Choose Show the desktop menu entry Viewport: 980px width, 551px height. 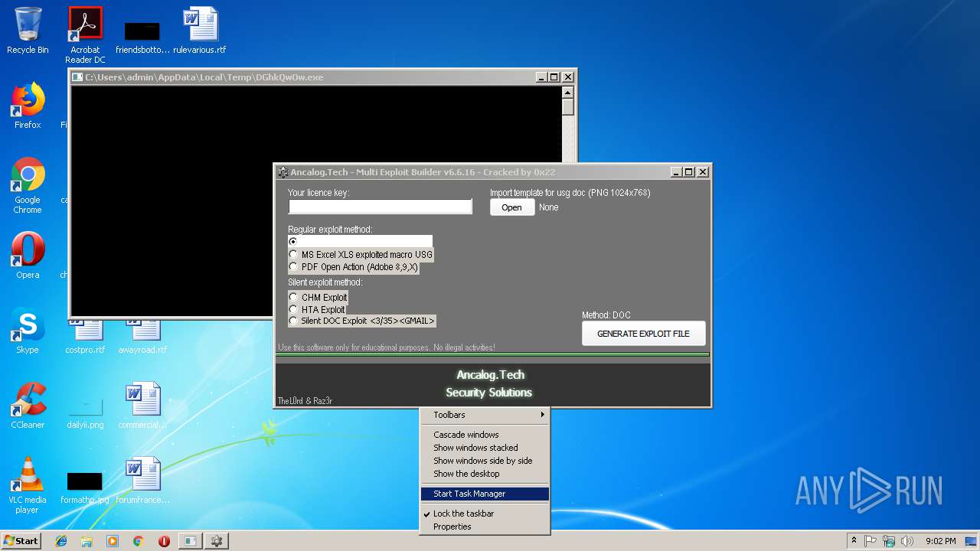coord(485,474)
